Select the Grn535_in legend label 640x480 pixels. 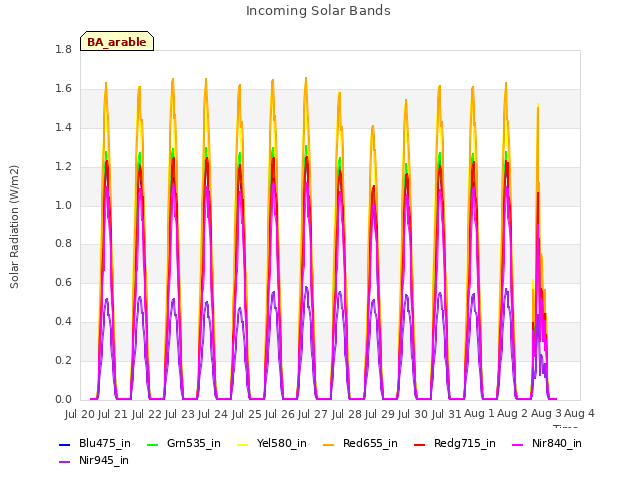(x=194, y=443)
